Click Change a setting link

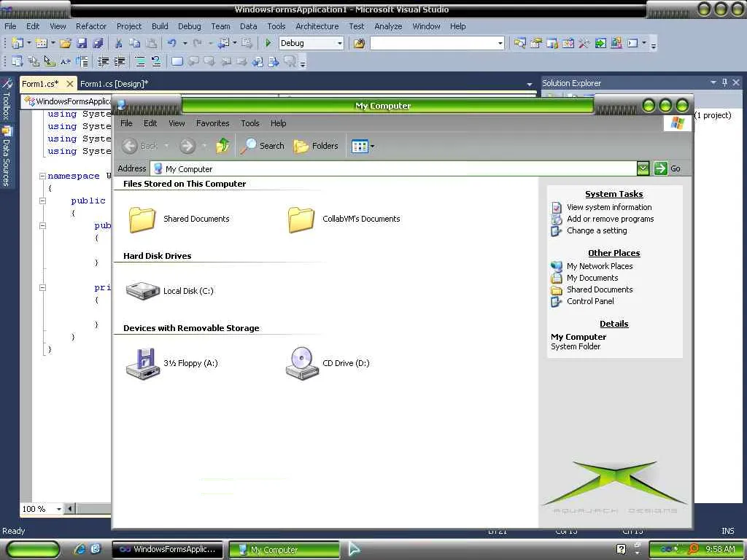click(x=597, y=230)
